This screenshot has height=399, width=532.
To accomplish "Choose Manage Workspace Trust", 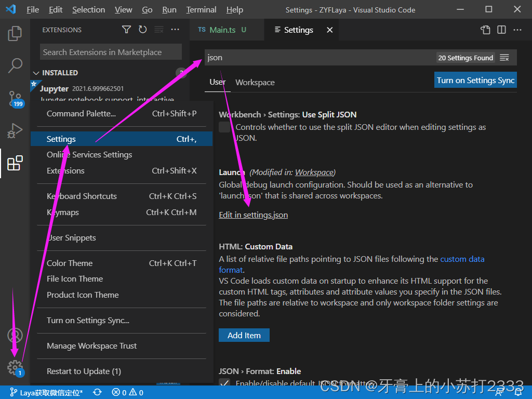I will click(x=122, y=345).
